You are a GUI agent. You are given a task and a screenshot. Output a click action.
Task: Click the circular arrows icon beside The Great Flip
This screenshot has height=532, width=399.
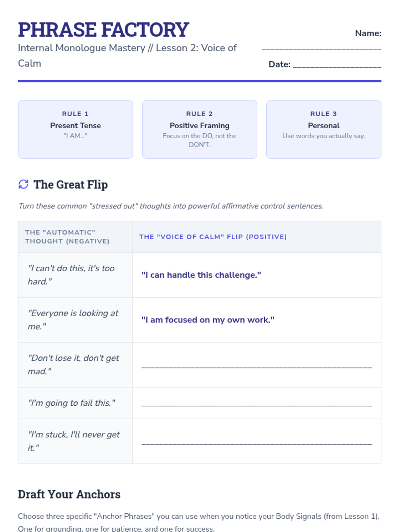click(x=23, y=184)
